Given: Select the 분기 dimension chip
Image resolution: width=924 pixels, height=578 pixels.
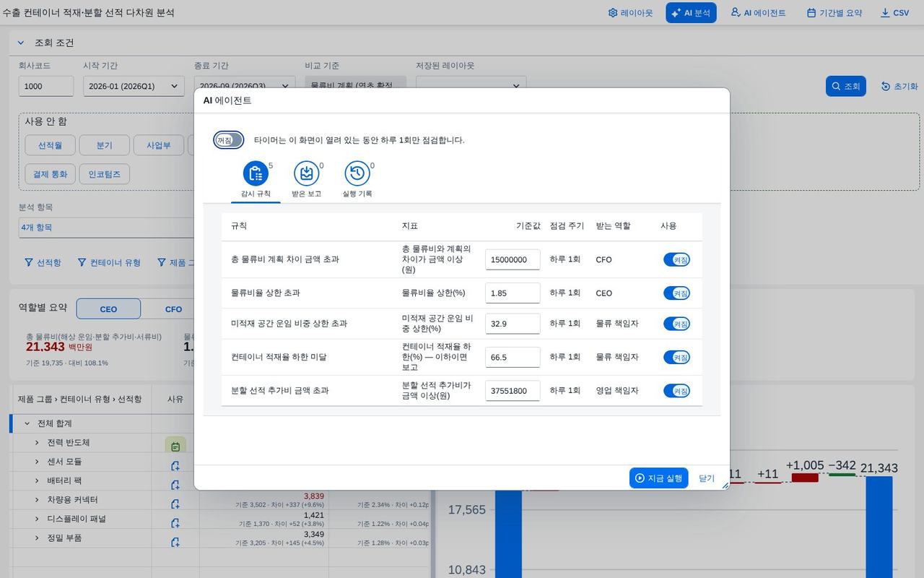Looking at the screenshot, I should [105, 145].
